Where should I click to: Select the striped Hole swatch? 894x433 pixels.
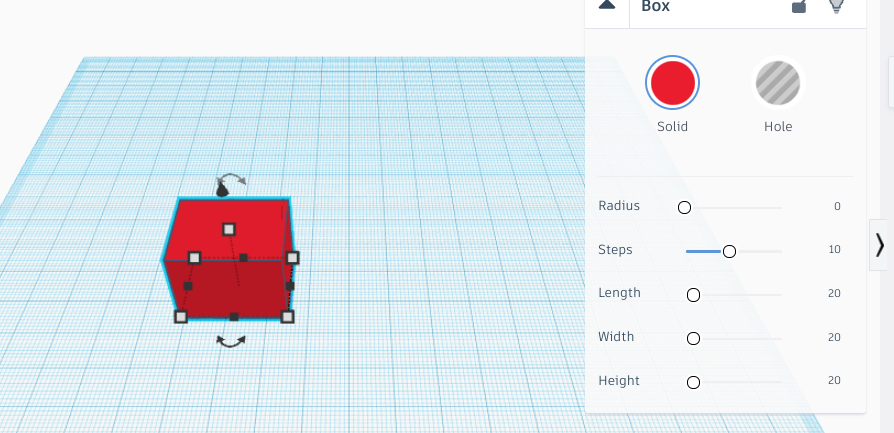tap(778, 83)
